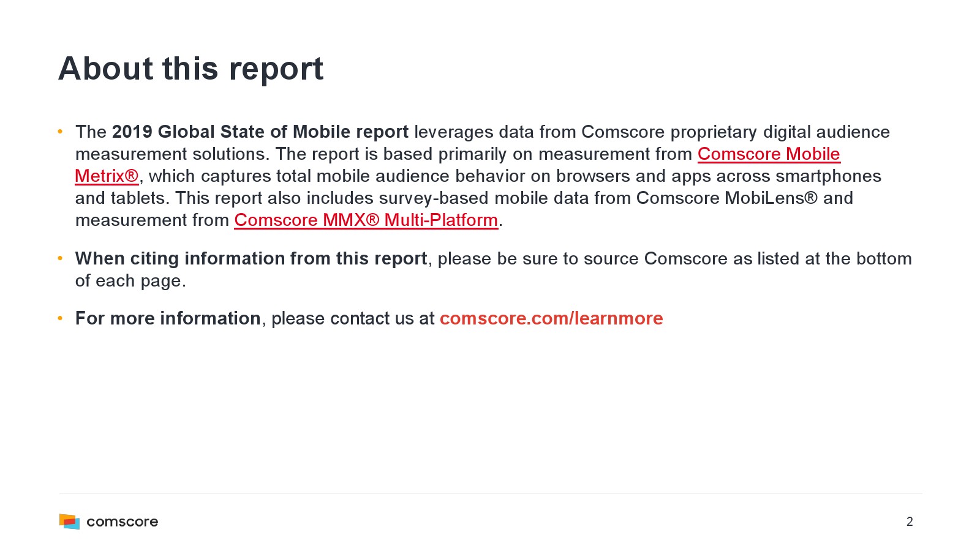
Task: Select the "About this report" title
Action: (190, 69)
